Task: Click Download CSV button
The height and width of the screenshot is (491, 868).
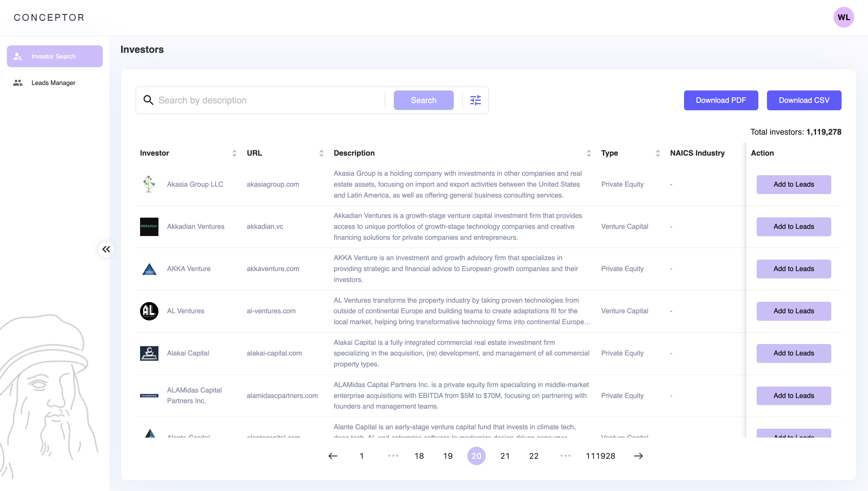Action: click(804, 100)
